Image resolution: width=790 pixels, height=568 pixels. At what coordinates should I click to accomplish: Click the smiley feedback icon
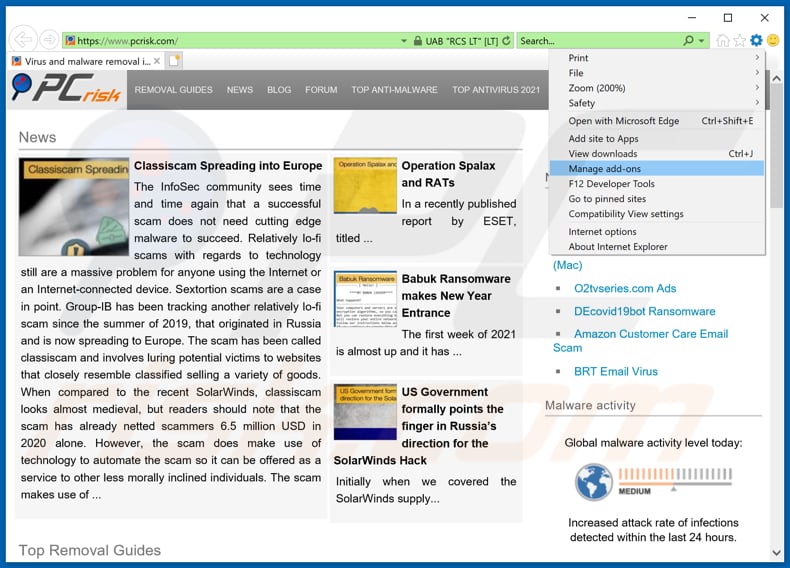pyautogui.click(x=772, y=41)
